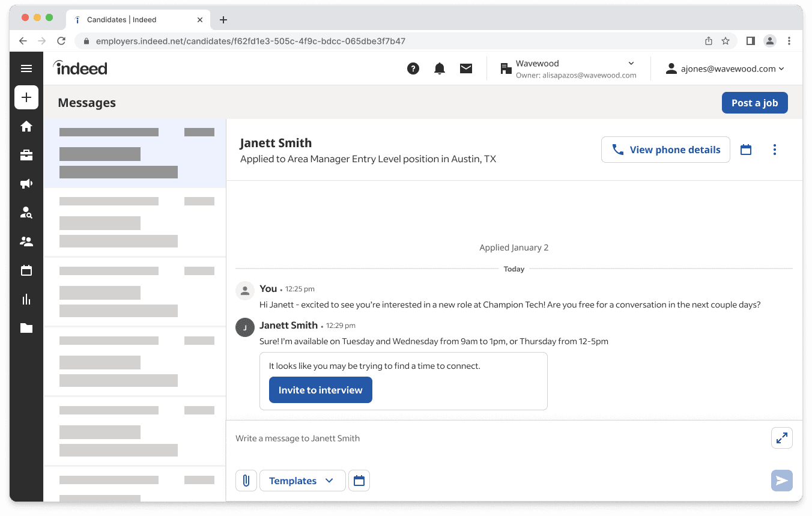
Task: Go to Home via the house icon
Action: coord(26,126)
